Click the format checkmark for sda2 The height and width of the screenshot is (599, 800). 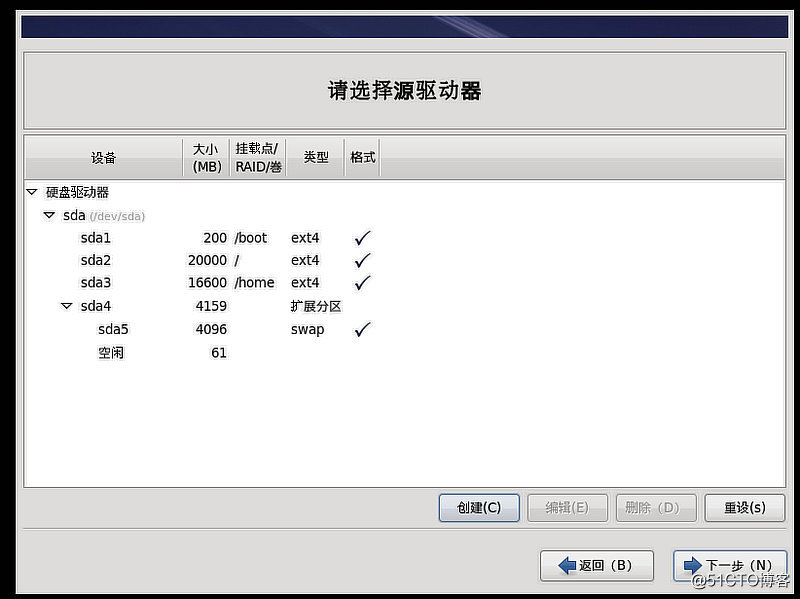pos(362,260)
